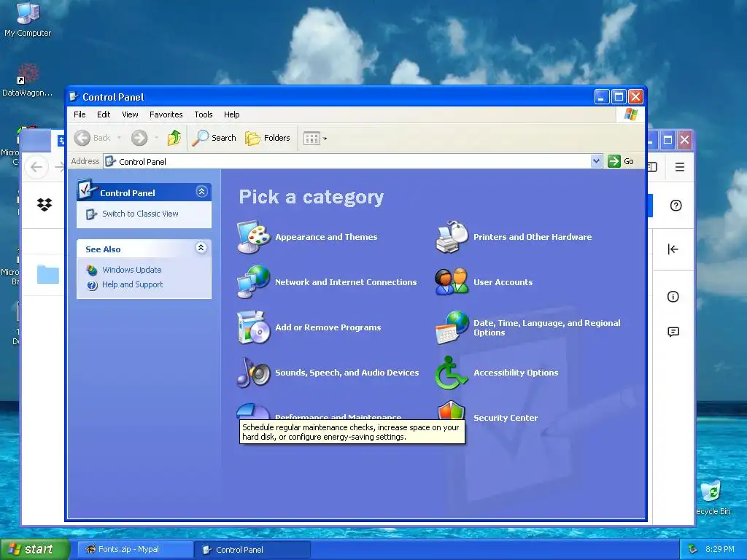Open the Help menu
Viewport: 747px width, 560px height.
point(231,114)
